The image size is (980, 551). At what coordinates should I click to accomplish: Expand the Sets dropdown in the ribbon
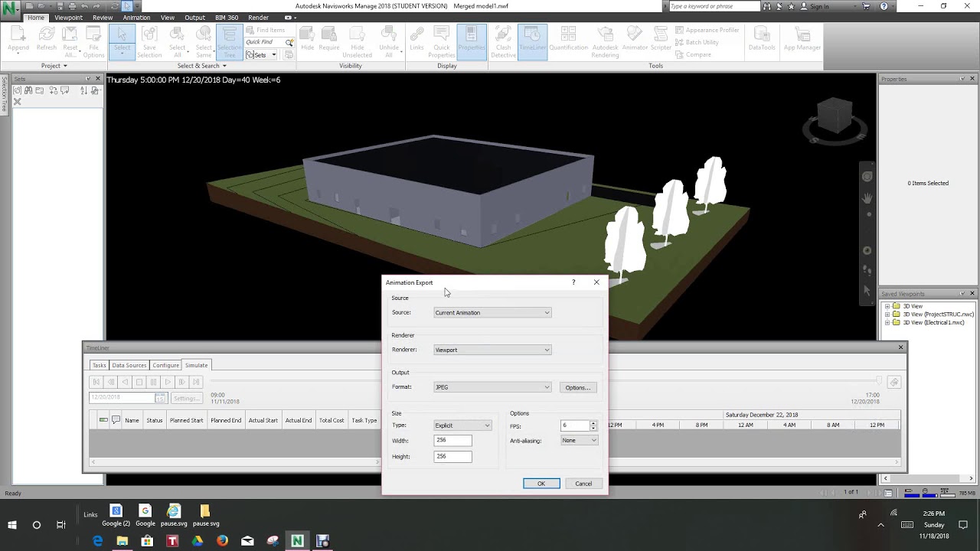coord(261,55)
